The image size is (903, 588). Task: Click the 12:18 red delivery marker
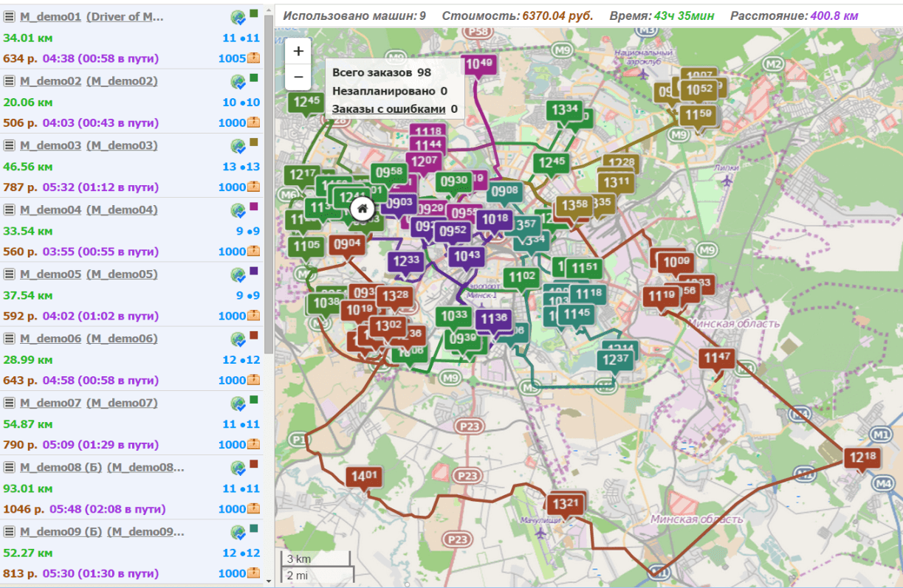(862, 457)
